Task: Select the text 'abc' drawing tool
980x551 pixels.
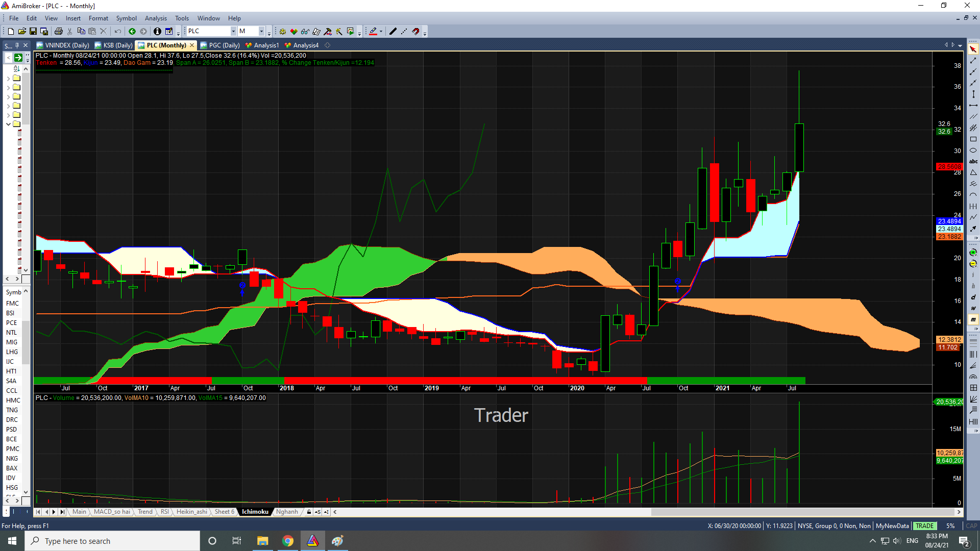Action: tap(973, 162)
